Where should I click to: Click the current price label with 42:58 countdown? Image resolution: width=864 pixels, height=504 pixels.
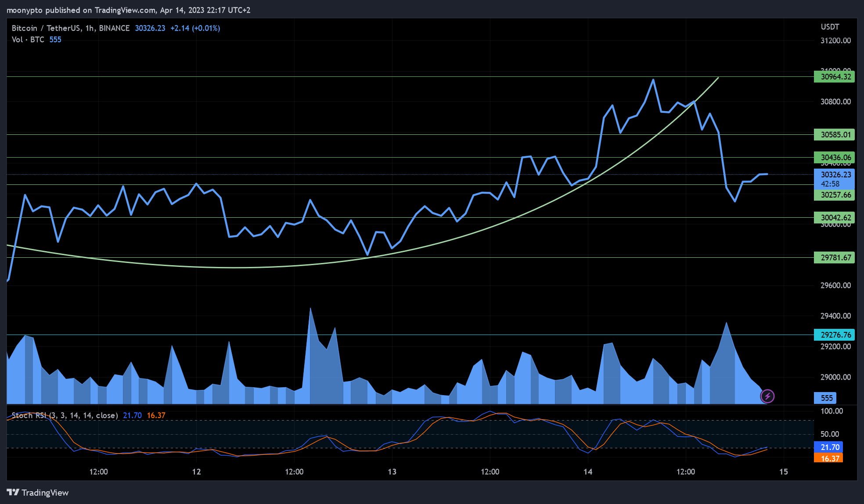coord(834,179)
